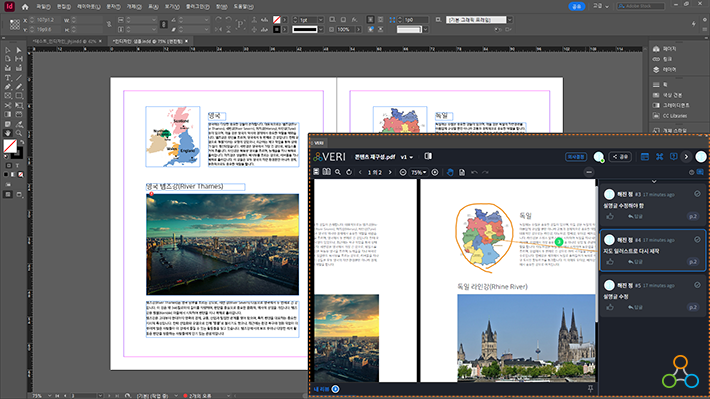710x399 pixels.
Task: Click the outlined blue button in VERI header
Action: click(576, 157)
